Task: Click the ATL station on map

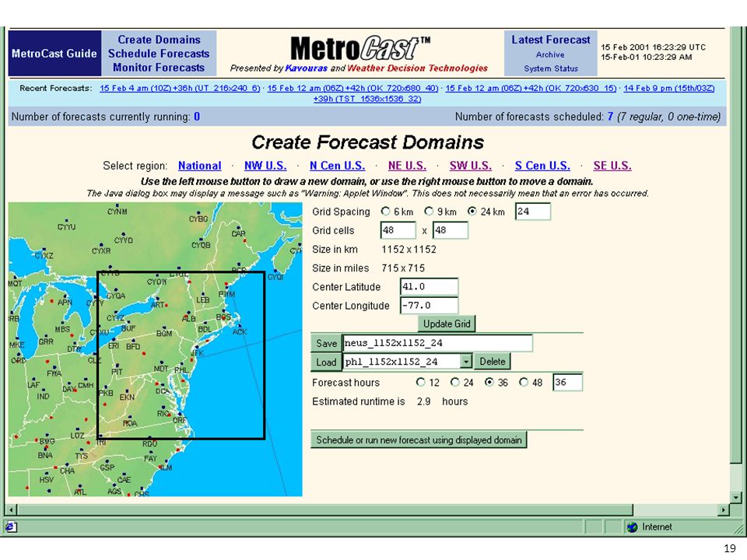Action: coord(80,492)
